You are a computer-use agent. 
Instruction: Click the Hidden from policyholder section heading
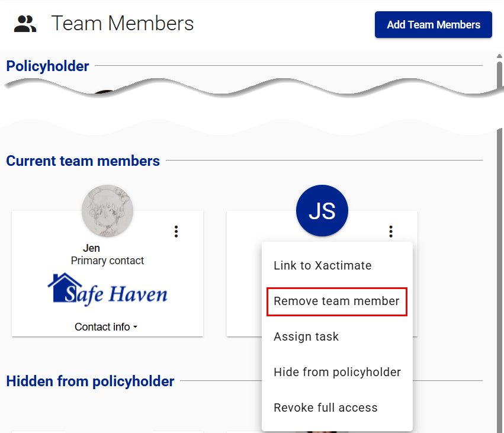click(91, 381)
